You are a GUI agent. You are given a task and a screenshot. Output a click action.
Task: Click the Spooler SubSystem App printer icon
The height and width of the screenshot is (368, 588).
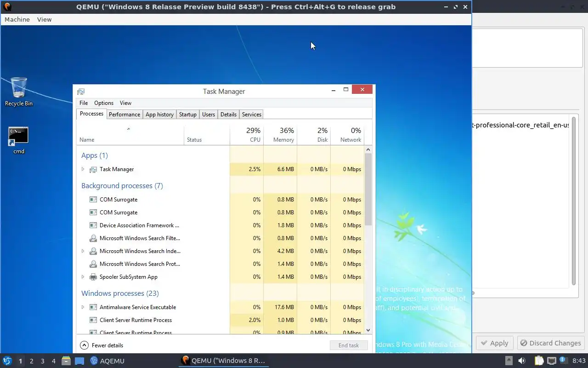pyautogui.click(x=93, y=277)
